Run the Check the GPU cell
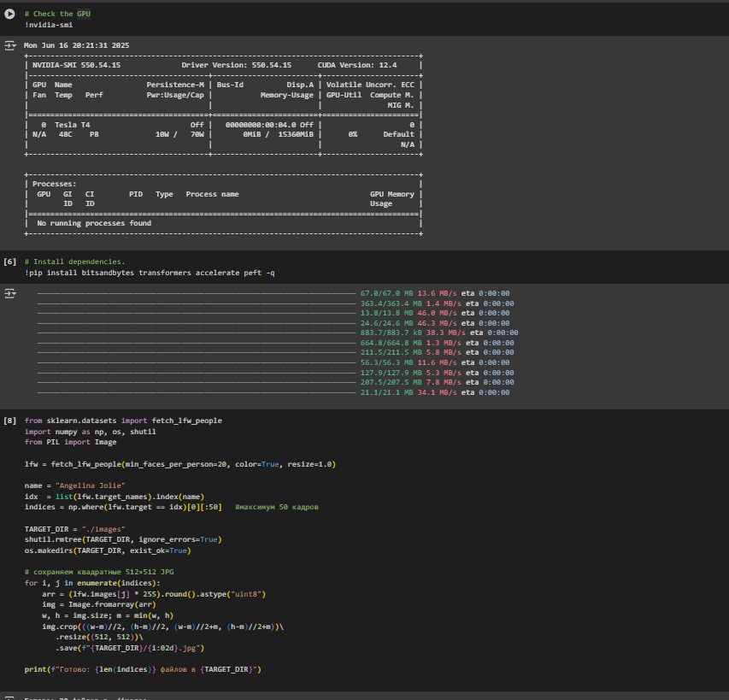 pyautogui.click(x=10, y=14)
